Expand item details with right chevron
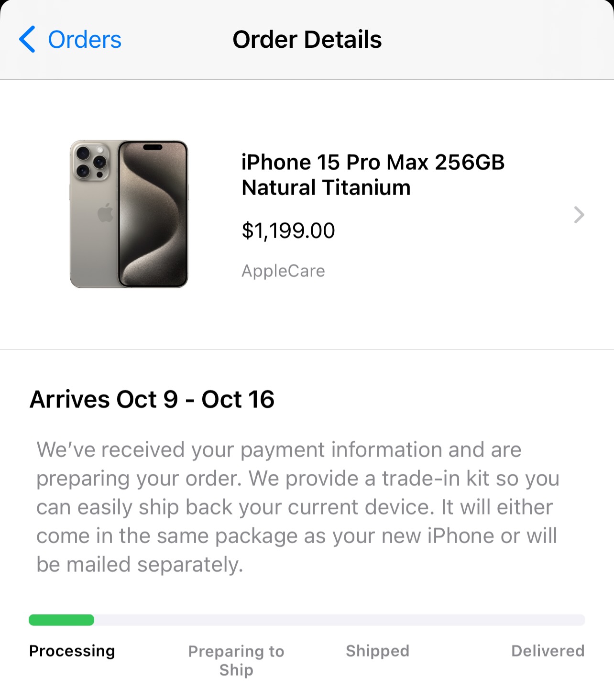This screenshot has height=700, width=614. 579,215
